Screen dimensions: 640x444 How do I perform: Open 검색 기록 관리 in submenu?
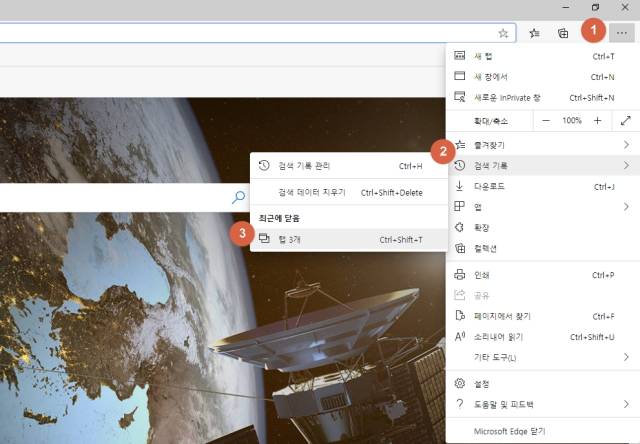coord(349,166)
